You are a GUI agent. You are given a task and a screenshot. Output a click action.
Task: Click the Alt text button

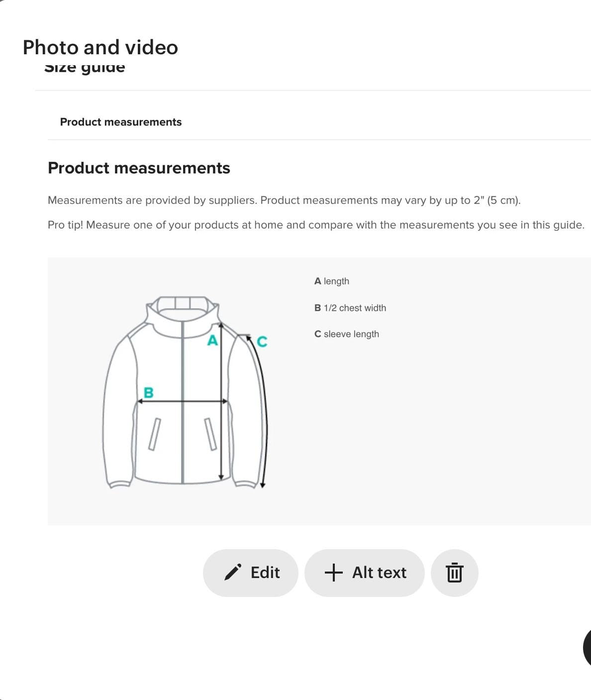point(364,573)
